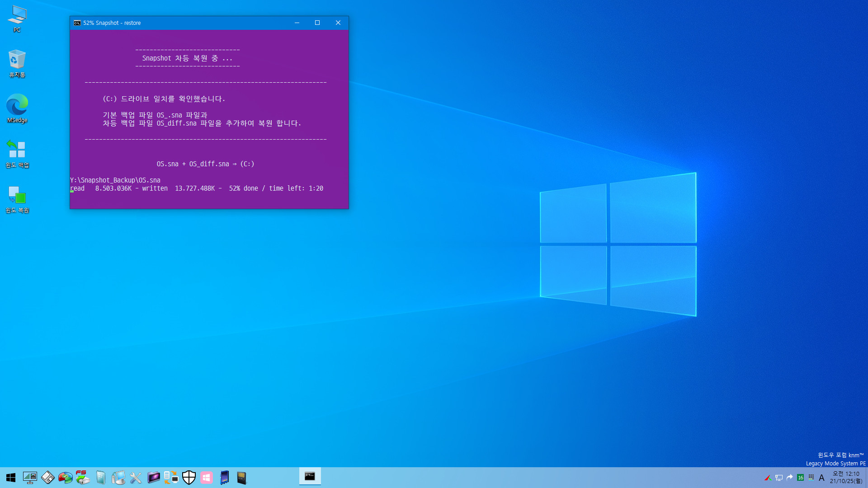Viewport: 868px width, 488px height.
Task: Click the '52% Snapshot - restore' title text
Action: [112, 23]
